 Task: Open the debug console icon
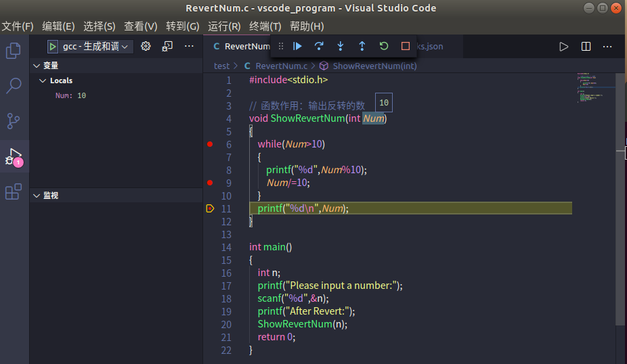pyautogui.click(x=167, y=47)
